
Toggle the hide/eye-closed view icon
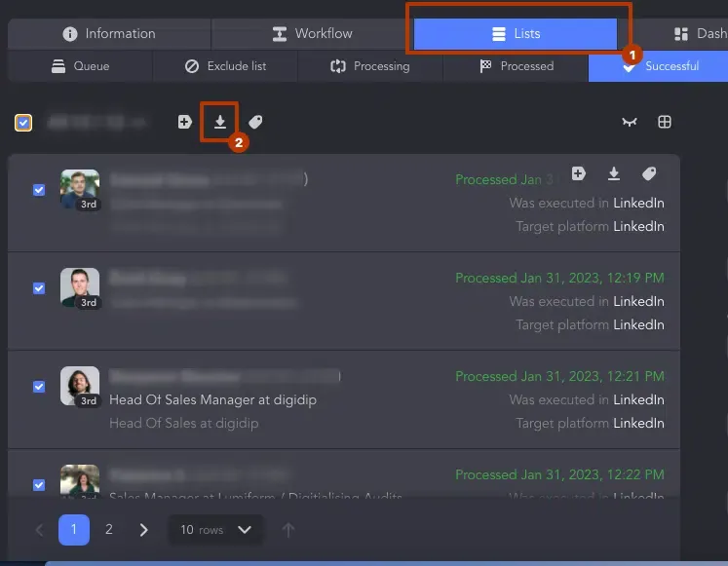point(630,122)
